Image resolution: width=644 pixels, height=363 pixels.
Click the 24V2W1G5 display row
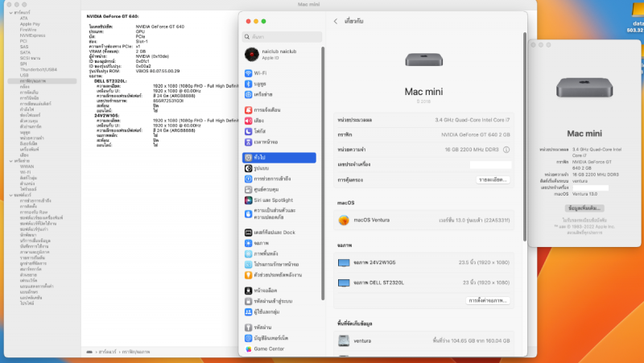pos(423,262)
